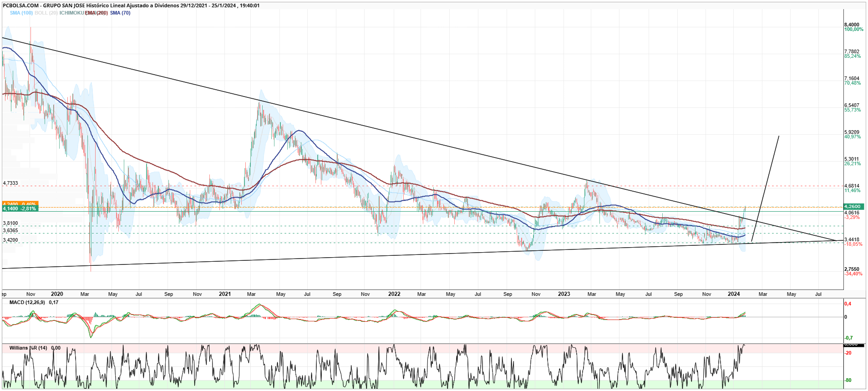Screen dimensions: 868x391
Task: Click the '2022' year label on time axis
Action: pos(394,294)
